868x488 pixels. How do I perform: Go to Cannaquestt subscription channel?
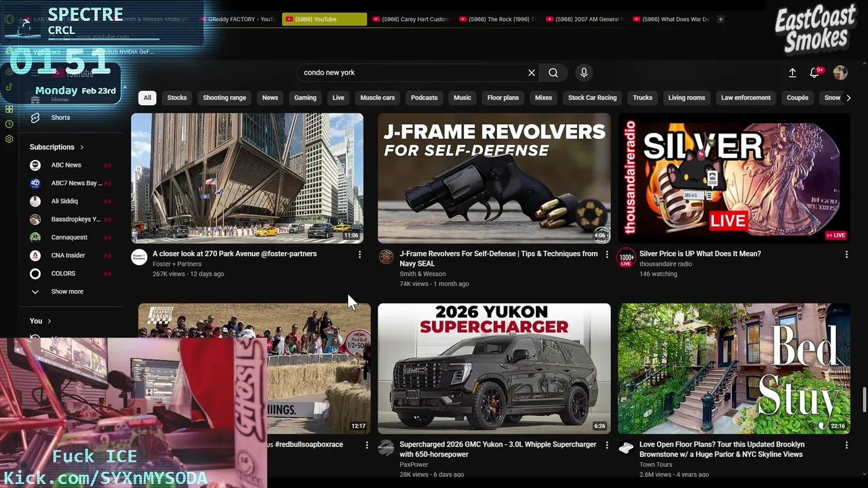[71, 237]
